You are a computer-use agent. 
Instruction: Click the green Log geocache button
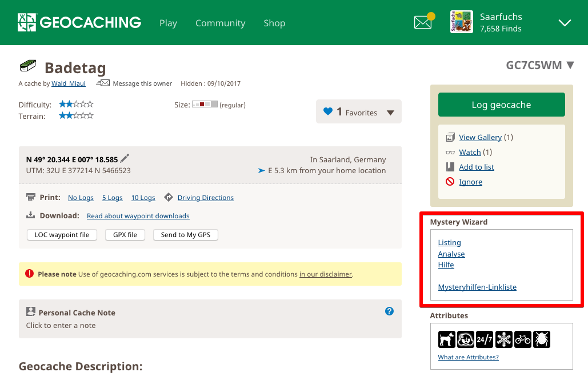coord(501,105)
